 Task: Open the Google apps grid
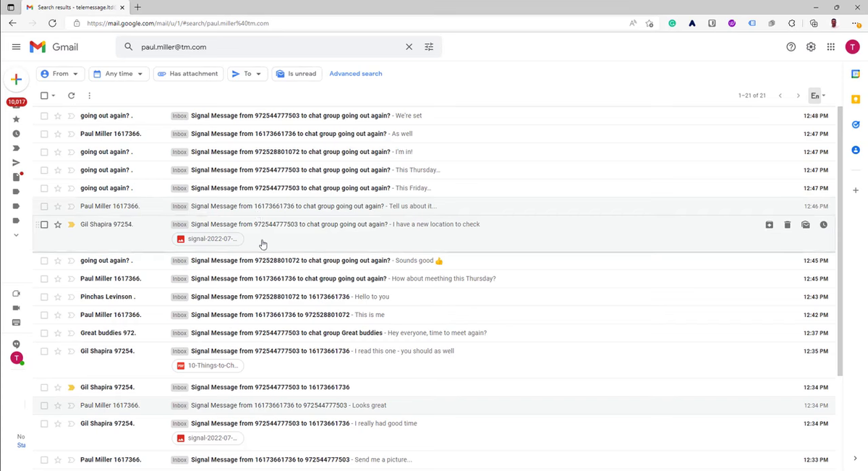830,46
